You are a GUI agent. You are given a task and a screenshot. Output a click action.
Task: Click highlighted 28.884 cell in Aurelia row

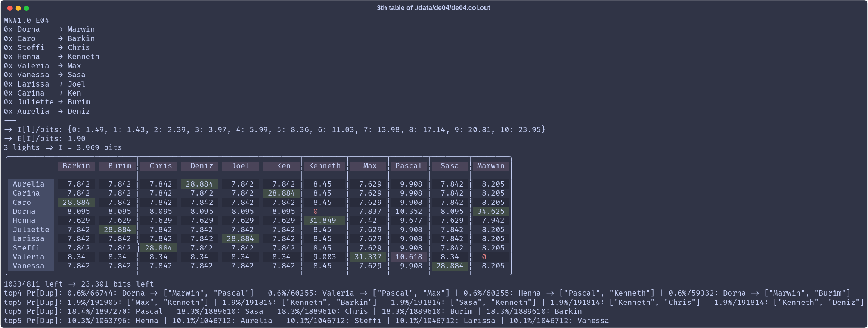point(199,184)
